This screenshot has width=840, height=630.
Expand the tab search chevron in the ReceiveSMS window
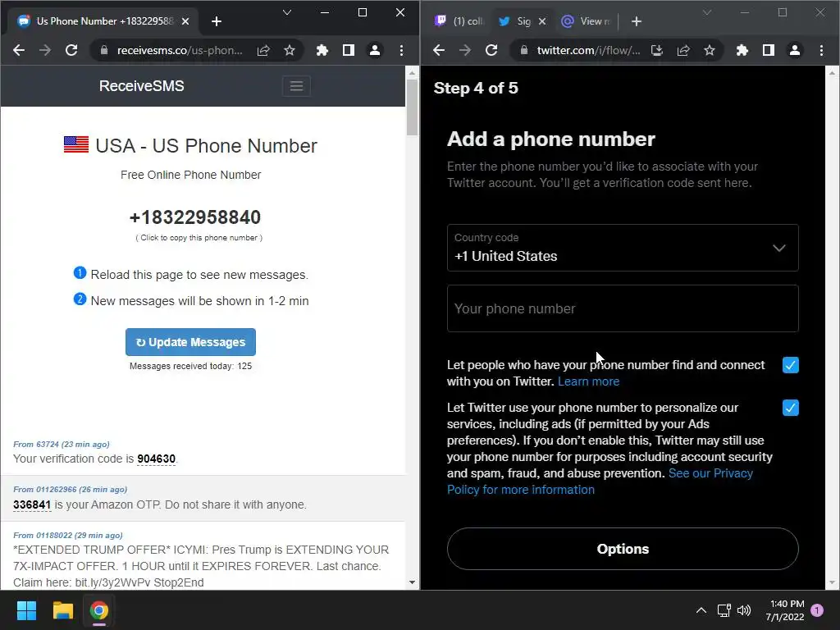tap(287, 12)
